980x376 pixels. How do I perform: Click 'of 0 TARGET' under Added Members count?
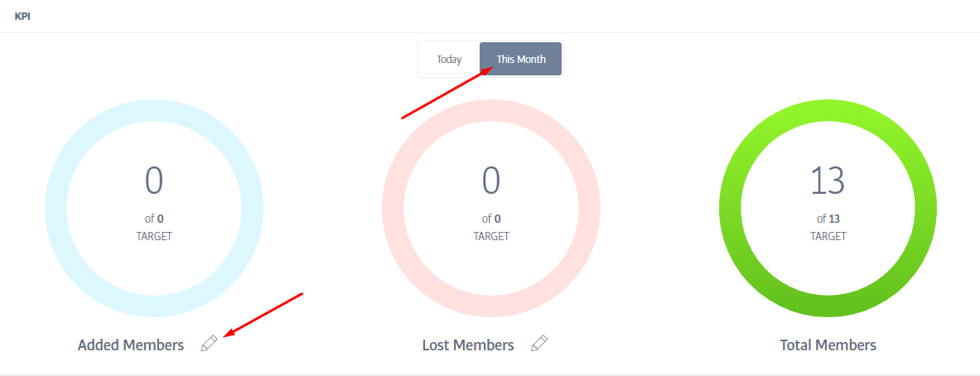pos(154,228)
